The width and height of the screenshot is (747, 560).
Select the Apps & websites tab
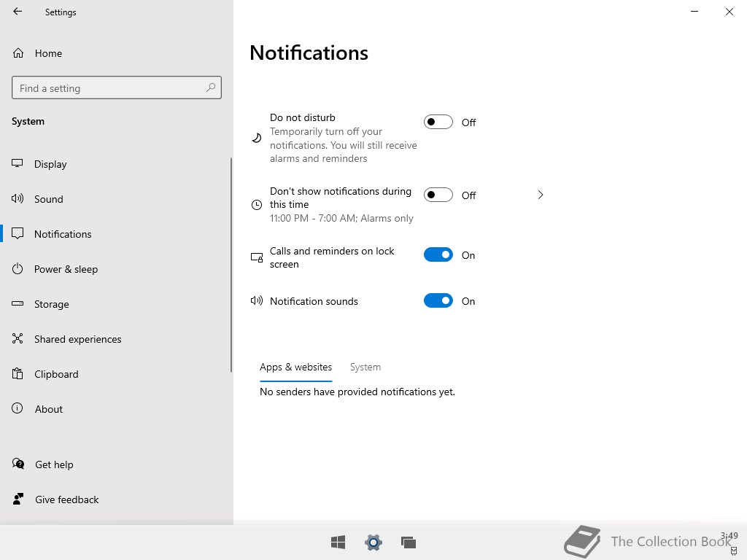(295, 367)
